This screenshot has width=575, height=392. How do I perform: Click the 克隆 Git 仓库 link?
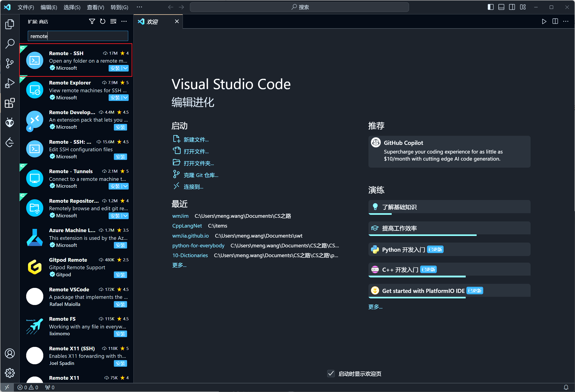[201, 175]
